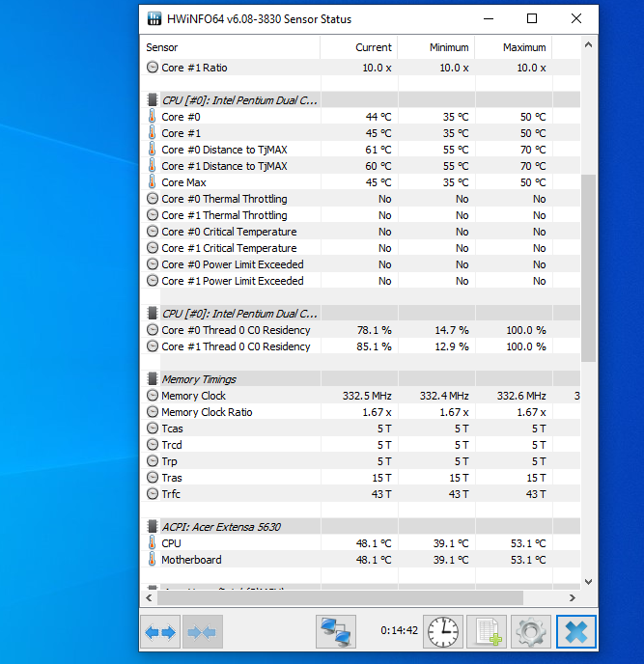Select the Memory Timings group header

point(360,378)
